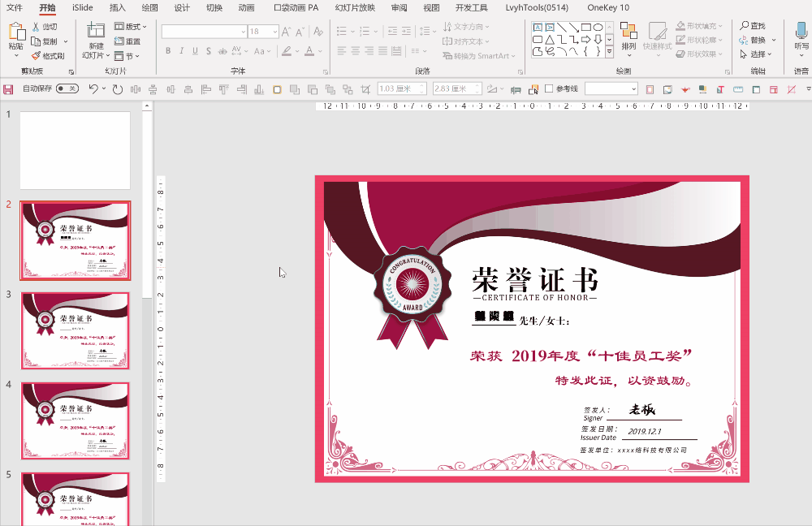812x526 pixels.
Task: Click the Align Top icon in quick toolbar
Action: [x=224, y=89]
